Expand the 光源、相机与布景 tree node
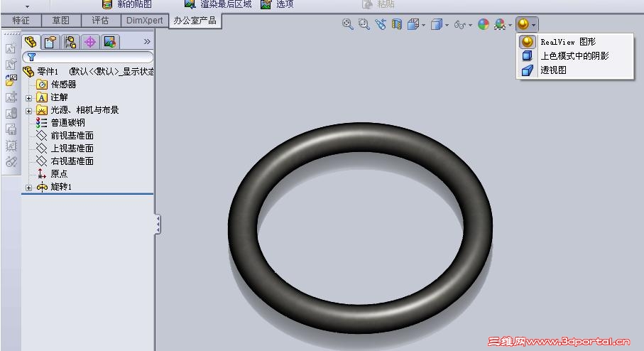The image size is (644, 351). (28, 111)
